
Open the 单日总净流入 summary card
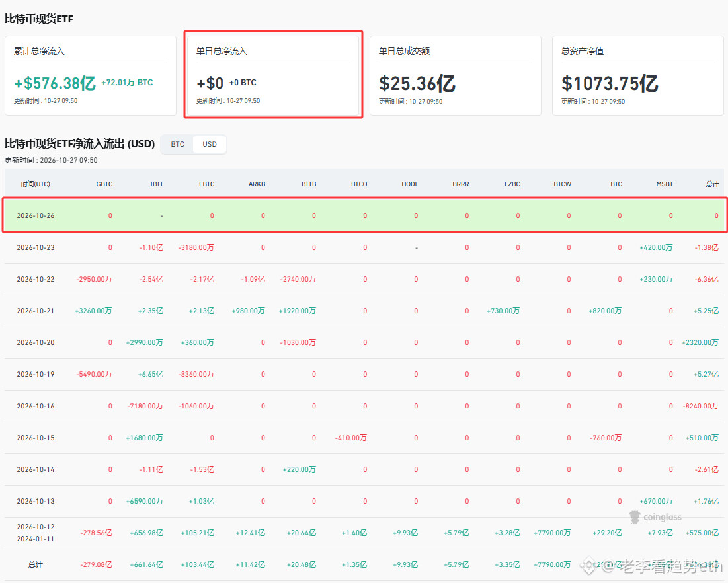coord(273,75)
